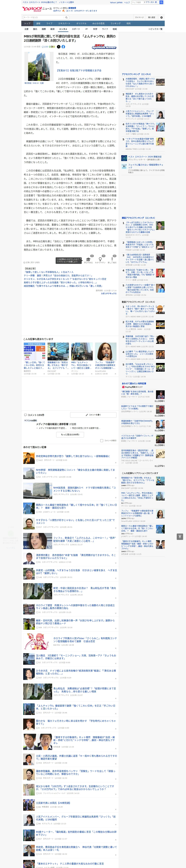Open the スポーツ category

[x=76, y=29]
